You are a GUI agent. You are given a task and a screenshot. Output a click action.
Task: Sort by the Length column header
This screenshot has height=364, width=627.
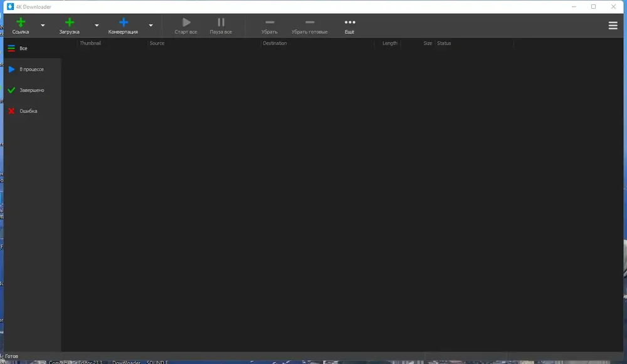pyautogui.click(x=390, y=43)
